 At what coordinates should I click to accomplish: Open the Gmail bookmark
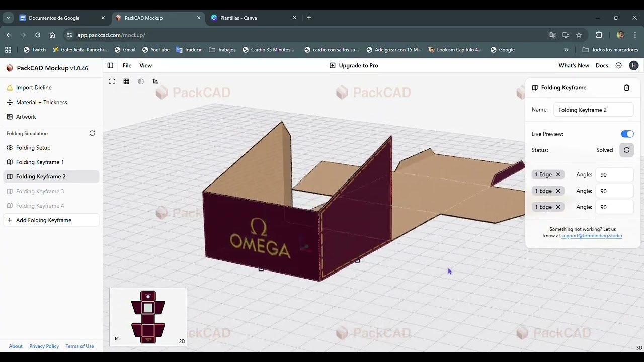point(125,50)
